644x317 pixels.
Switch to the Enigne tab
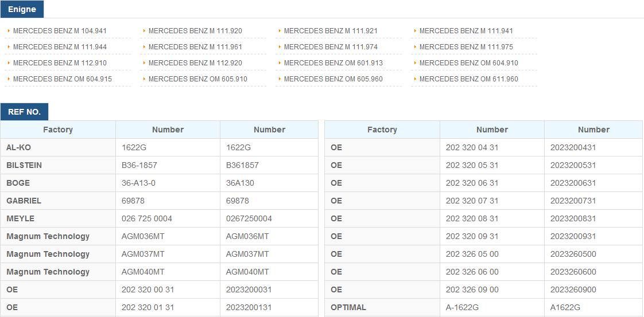[x=22, y=9]
